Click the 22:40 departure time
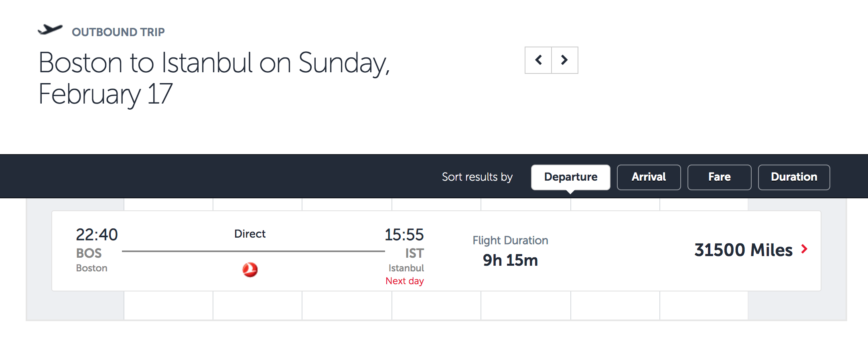 tap(97, 235)
